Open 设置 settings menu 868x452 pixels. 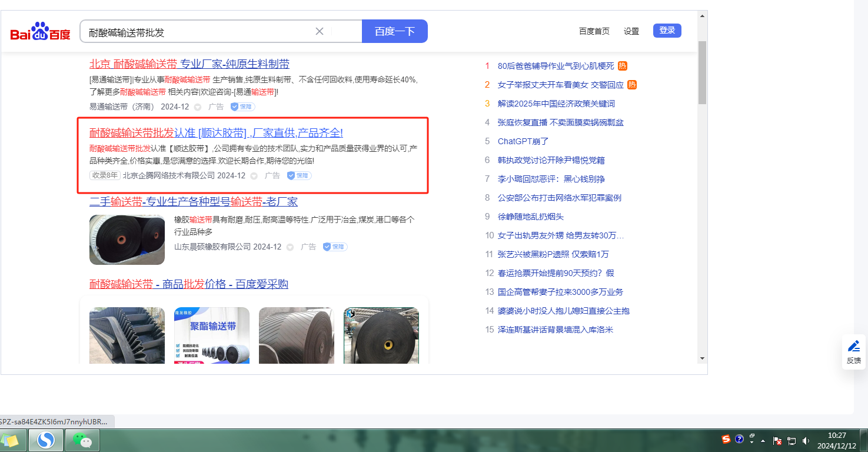pyautogui.click(x=631, y=31)
